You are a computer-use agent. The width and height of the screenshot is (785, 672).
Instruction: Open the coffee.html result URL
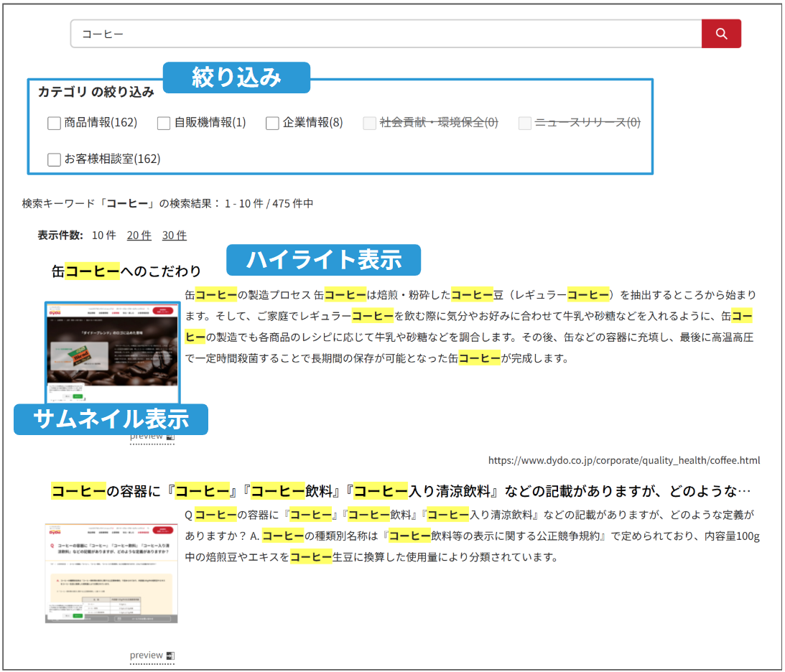pyautogui.click(x=624, y=460)
